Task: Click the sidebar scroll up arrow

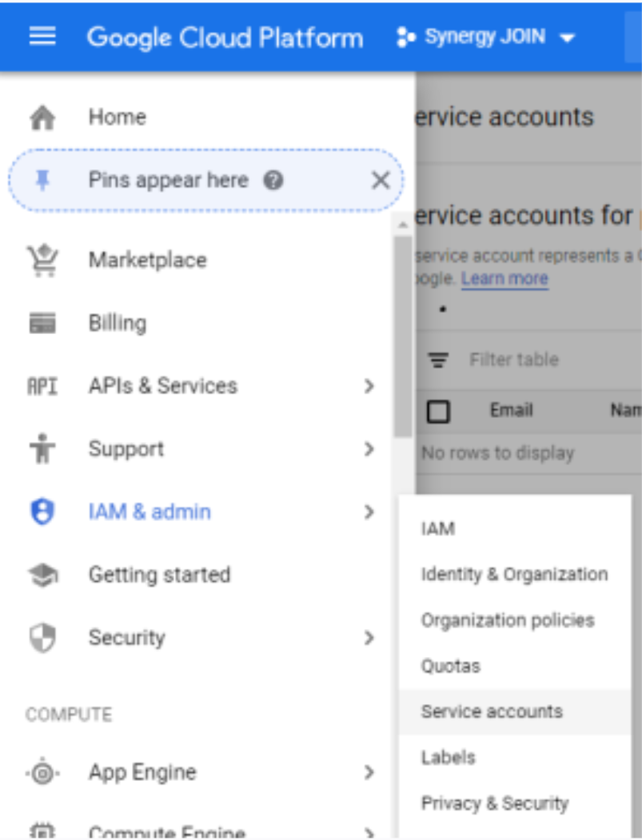Action: click(402, 225)
